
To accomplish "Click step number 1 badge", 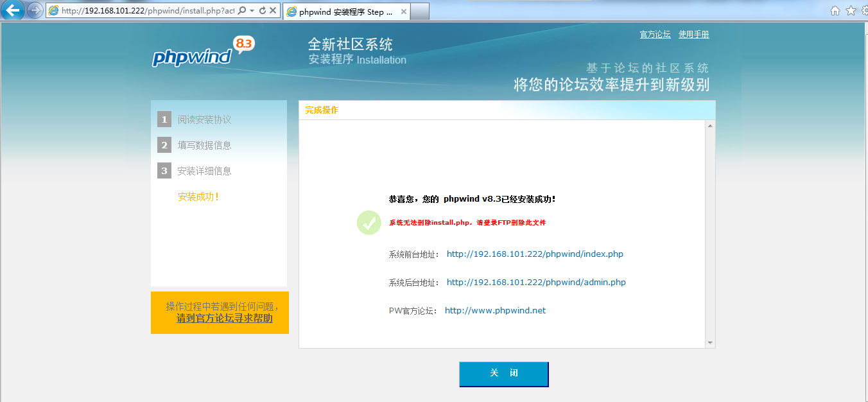I will [164, 119].
